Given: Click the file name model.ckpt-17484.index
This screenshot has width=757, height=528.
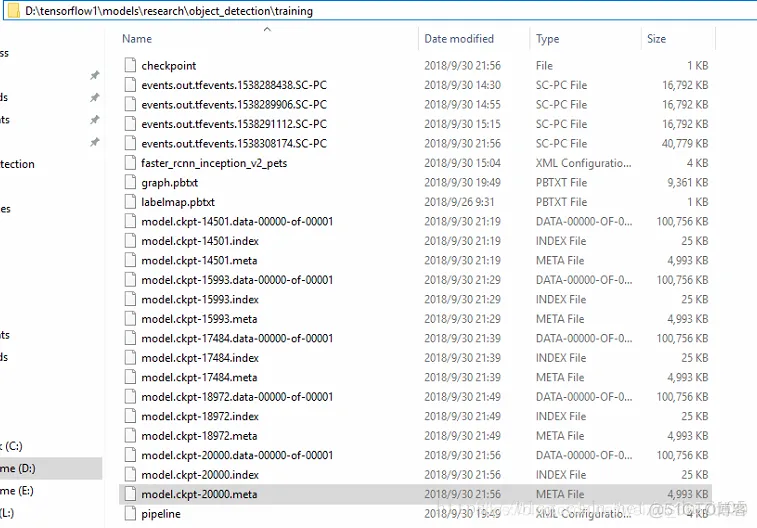Looking at the screenshot, I should point(200,358).
